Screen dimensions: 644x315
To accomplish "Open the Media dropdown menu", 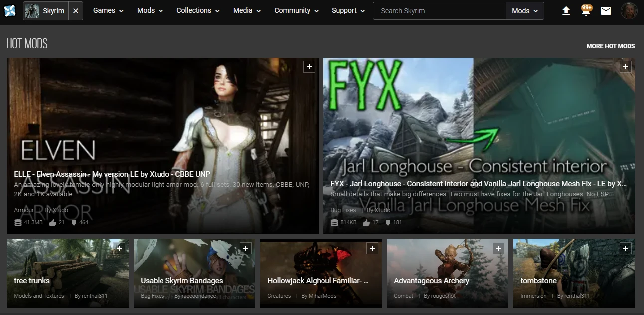I will pyautogui.click(x=247, y=10).
